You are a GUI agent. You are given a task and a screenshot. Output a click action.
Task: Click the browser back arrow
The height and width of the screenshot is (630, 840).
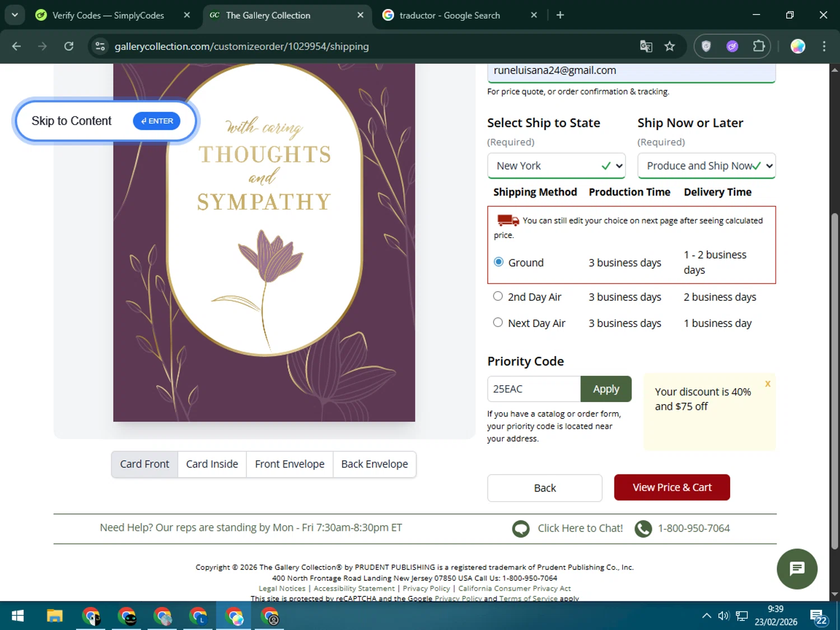click(x=16, y=46)
